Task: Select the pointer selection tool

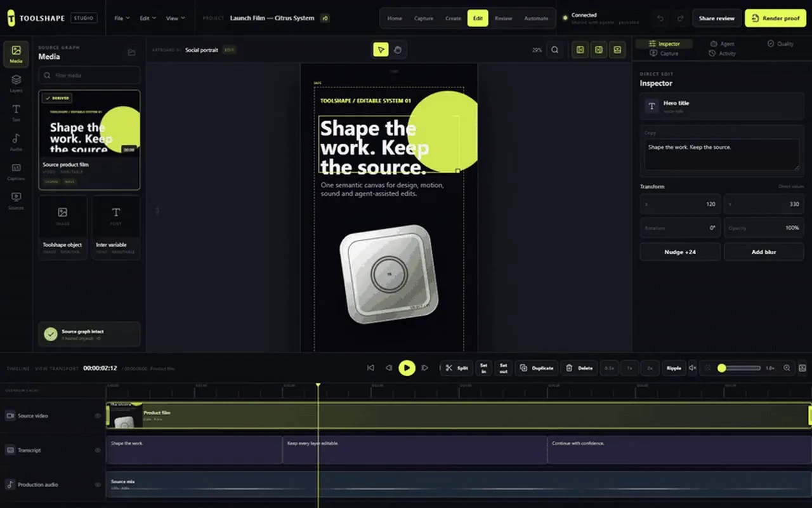Action: (x=381, y=50)
